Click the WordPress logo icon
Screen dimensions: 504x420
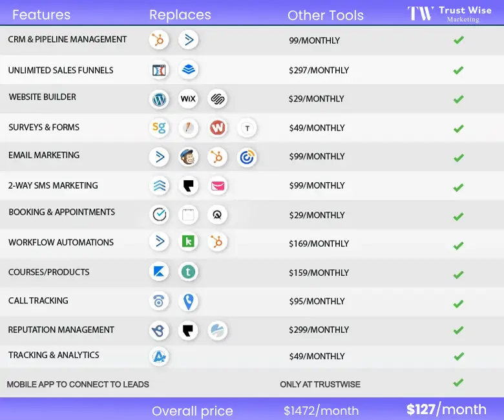coord(159,99)
